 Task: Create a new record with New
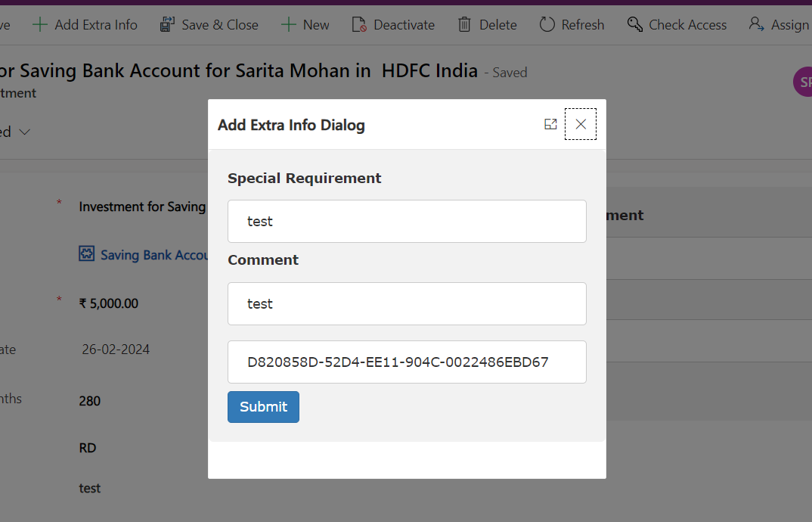(x=305, y=25)
